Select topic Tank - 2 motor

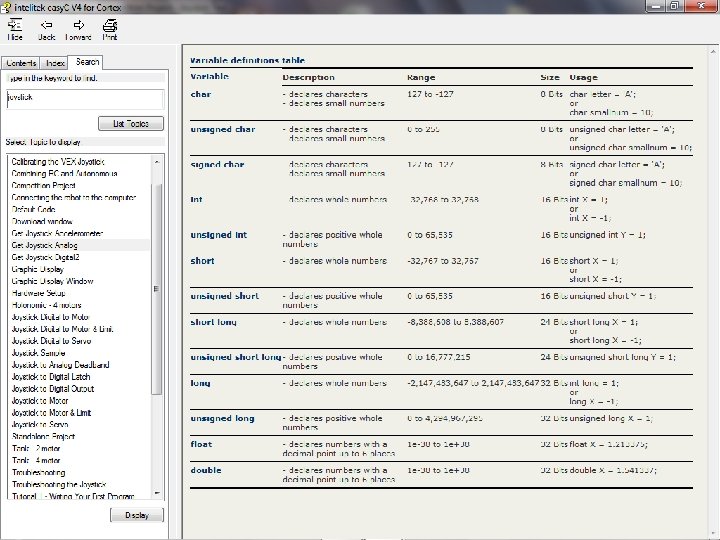point(36,448)
